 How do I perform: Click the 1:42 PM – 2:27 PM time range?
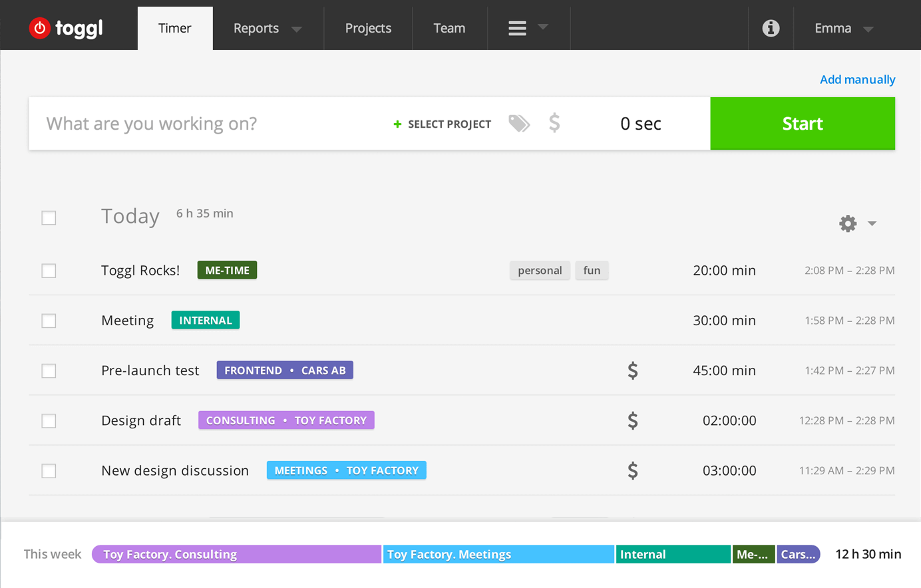(849, 370)
